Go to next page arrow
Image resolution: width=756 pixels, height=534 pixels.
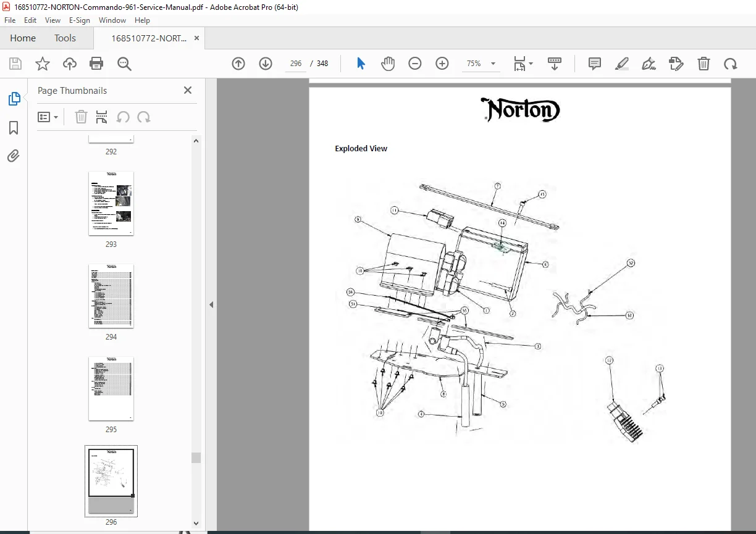[266, 64]
